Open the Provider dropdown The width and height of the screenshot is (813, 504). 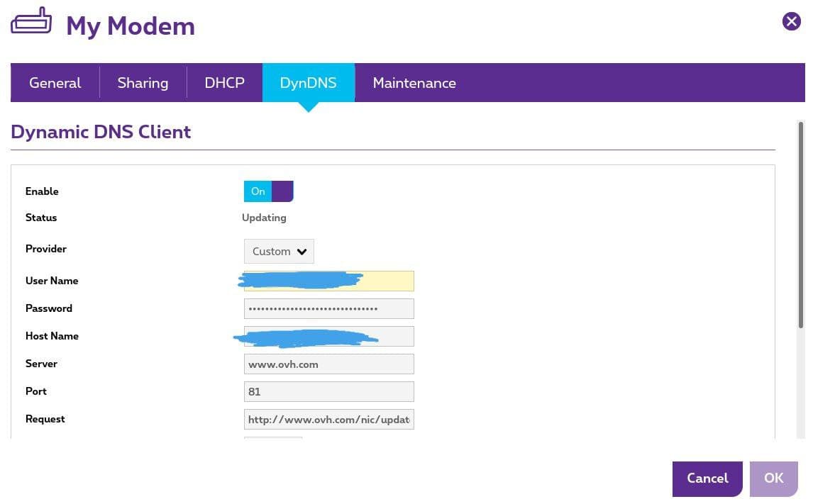(279, 252)
